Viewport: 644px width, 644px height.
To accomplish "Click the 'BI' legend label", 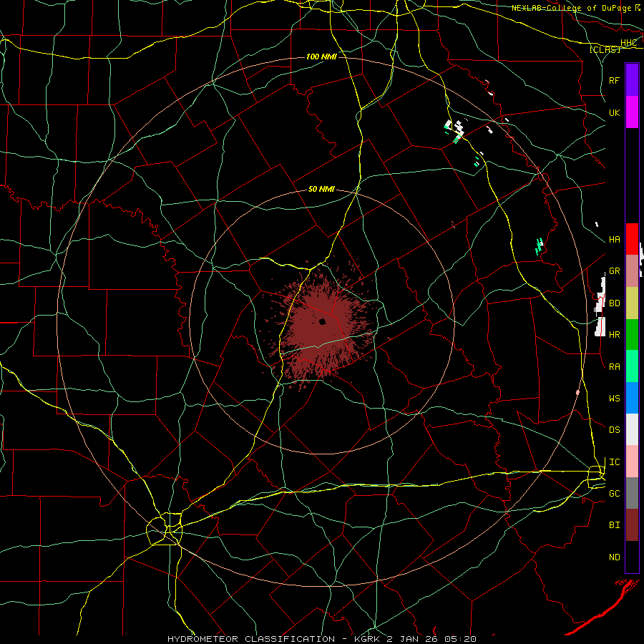I will tap(614, 525).
